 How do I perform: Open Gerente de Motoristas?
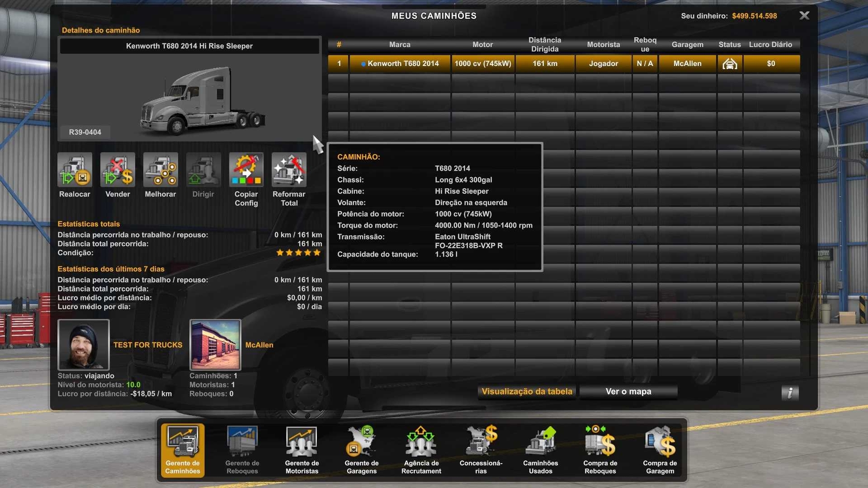pyautogui.click(x=302, y=449)
